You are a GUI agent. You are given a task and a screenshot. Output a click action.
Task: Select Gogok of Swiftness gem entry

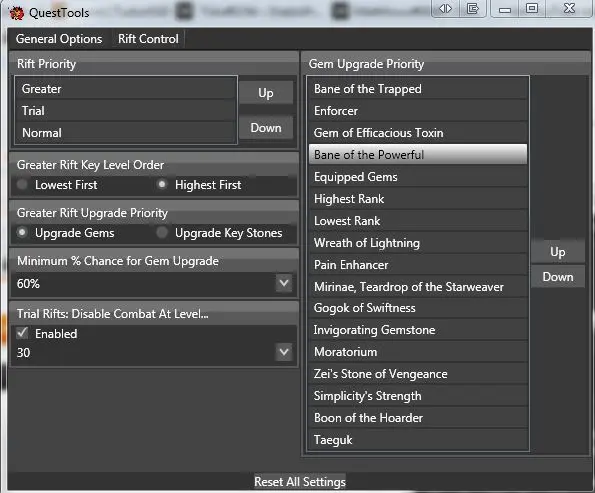(418, 308)
